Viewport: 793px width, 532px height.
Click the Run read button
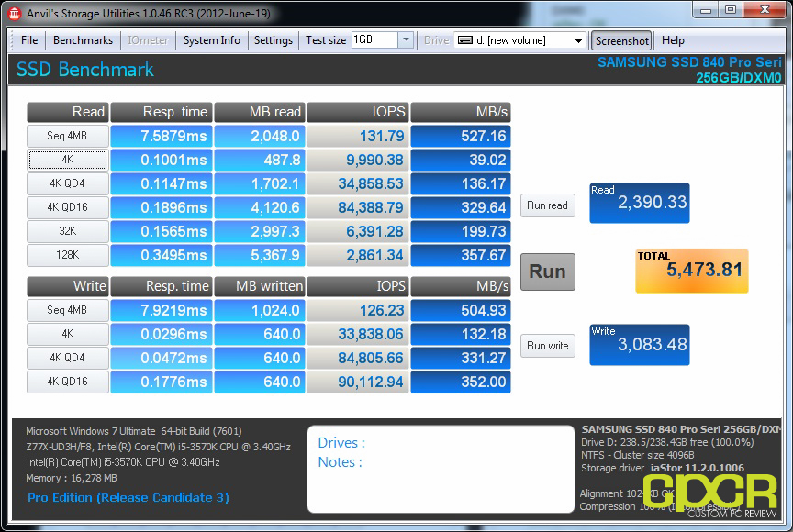(x=548, y=205)
